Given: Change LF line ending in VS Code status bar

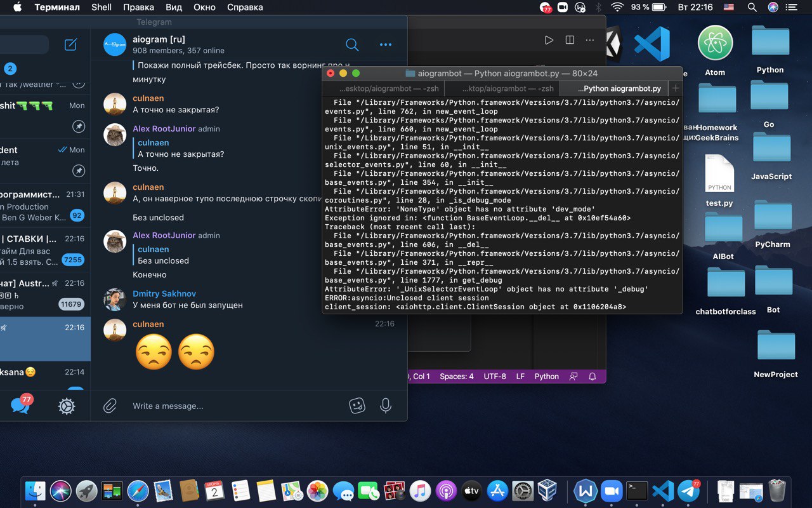Looking at the screenshot, I should [x=520, y=377].
